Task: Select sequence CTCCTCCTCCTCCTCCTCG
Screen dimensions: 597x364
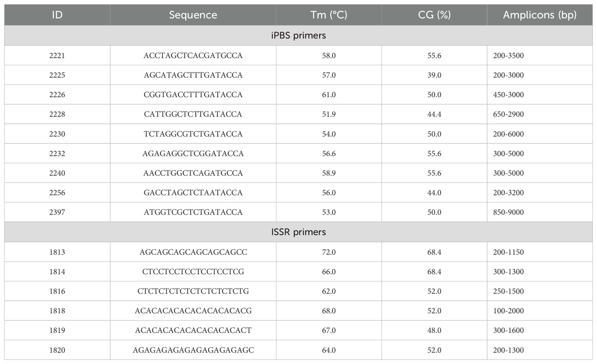Action: (x=193, y=272)
